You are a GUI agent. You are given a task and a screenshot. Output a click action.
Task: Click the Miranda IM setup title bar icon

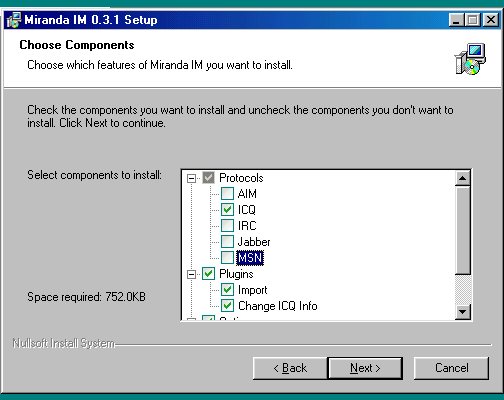14,20
